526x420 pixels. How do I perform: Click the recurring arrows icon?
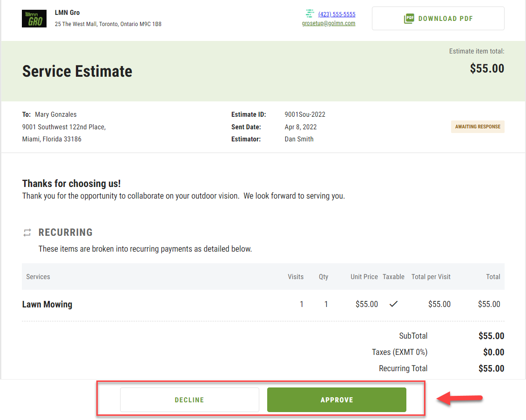[x=27, y=233]
